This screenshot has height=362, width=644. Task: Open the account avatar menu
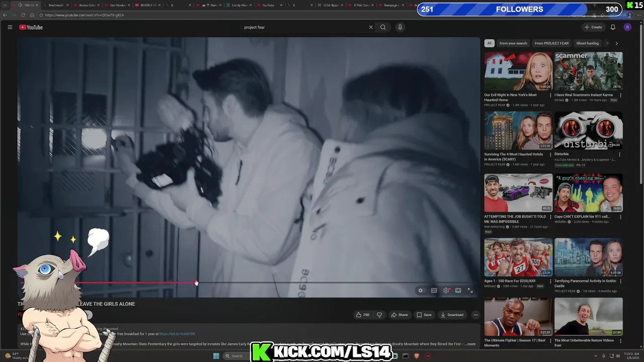point(627,27)
